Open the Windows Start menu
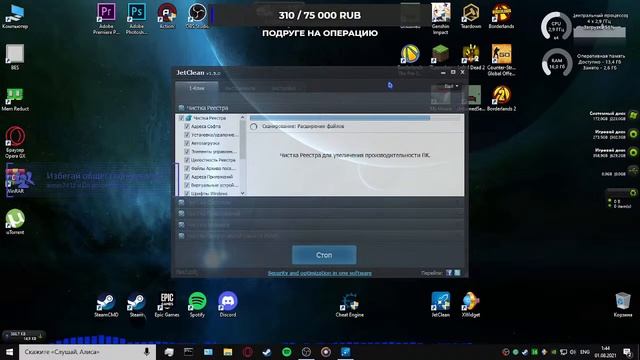The height and width of the screenshot is (360, 640). 9,352
